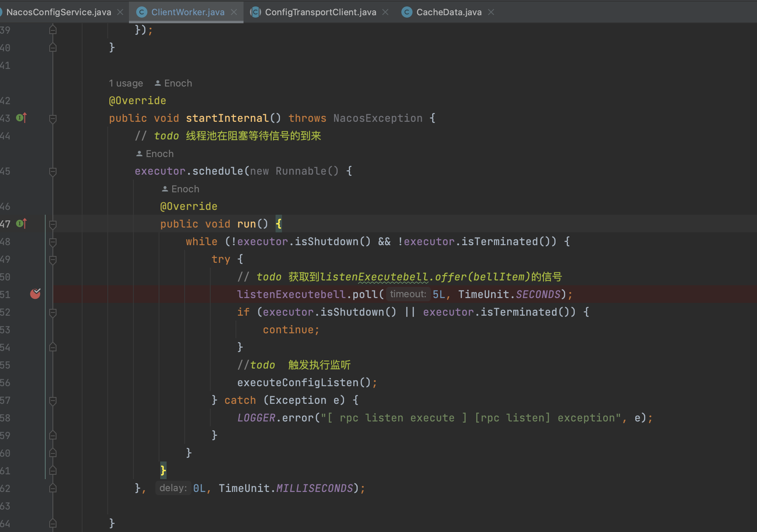This screenshot has width=757, height=532.
Task: Click the fold end marker at line 40
Action: (52, 47)
